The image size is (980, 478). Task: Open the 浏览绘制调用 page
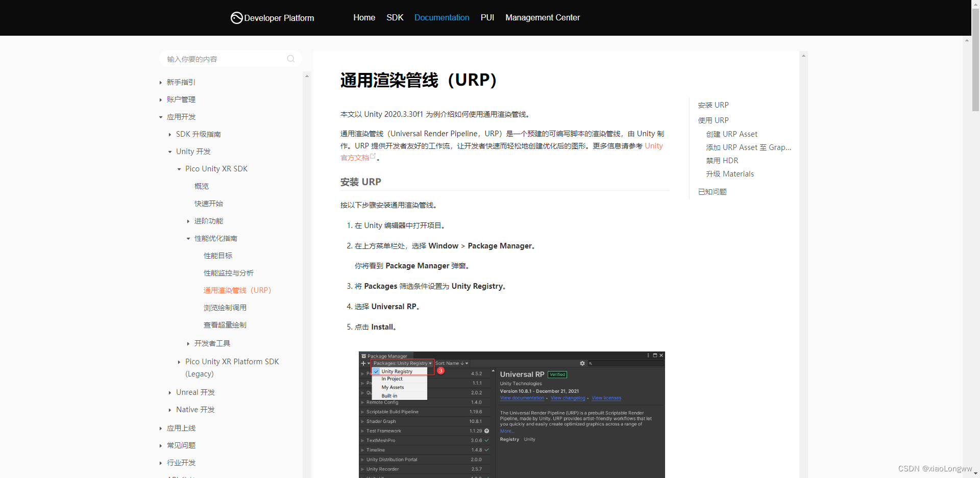[225, 308]
